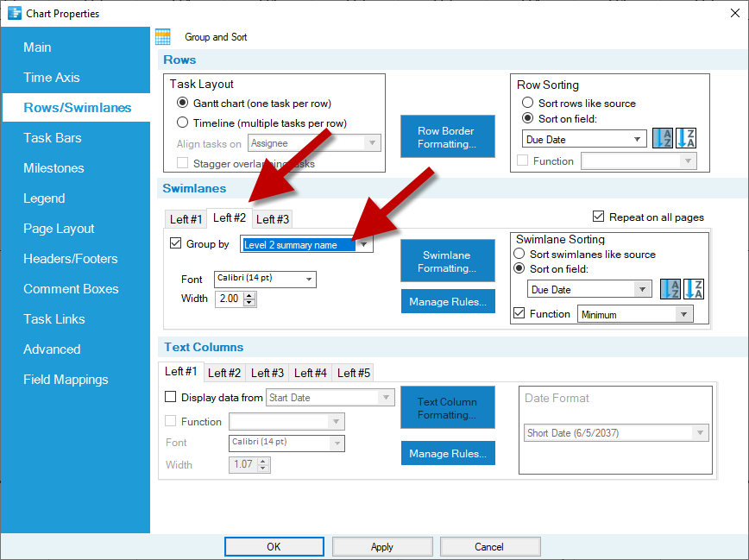Viewport: 749px width, 560px height.
Task: Open the Start Date dropdown
Action: 330,398
